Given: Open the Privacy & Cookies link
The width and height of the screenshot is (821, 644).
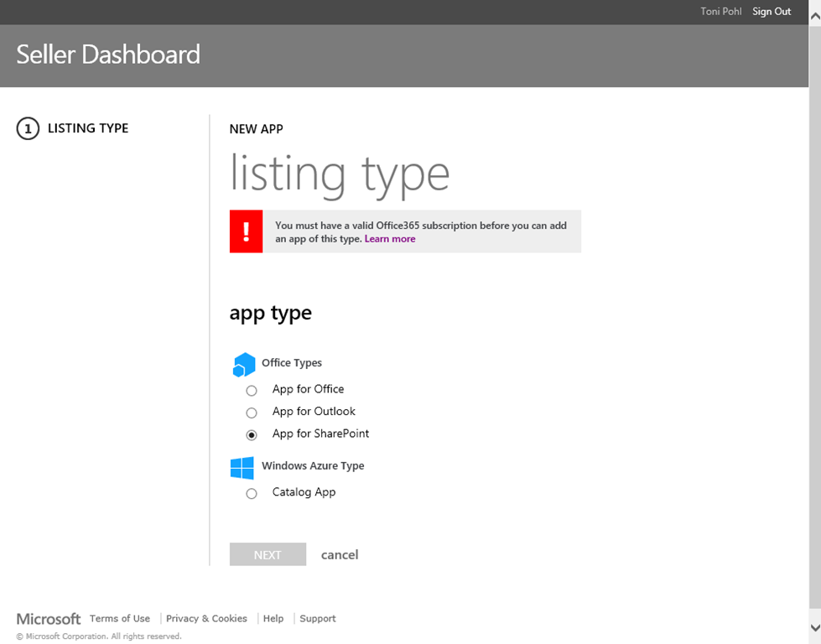Looking at the screenshot, I should click(206, 619).
